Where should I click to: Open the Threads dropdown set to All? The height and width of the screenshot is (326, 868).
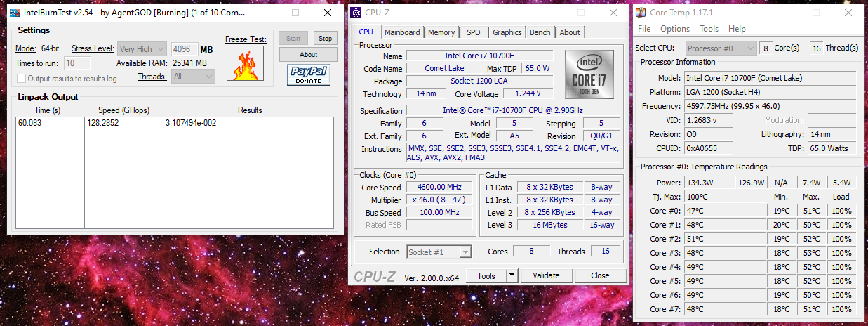[187, 77]
